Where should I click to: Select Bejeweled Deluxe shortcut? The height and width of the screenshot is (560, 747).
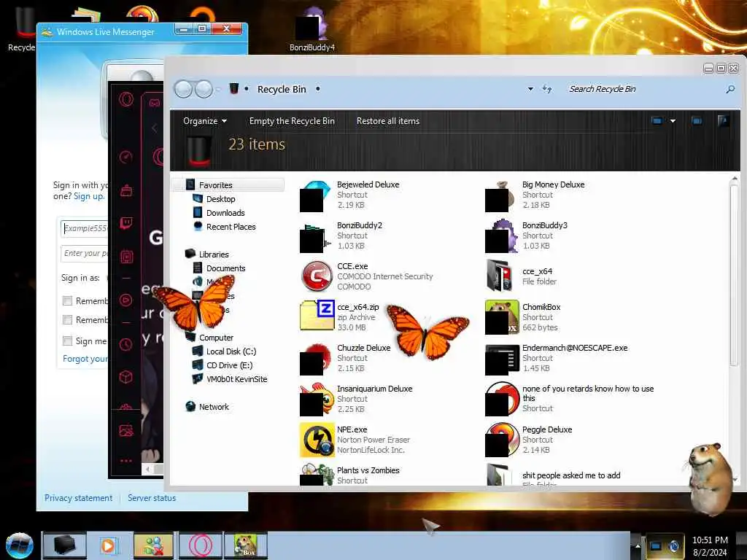coord(349,195)
